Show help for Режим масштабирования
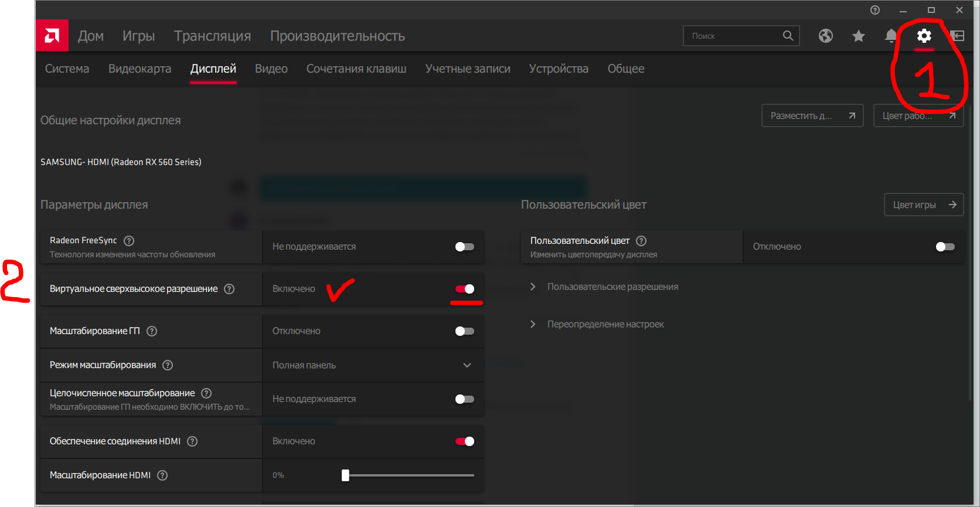980x507 pixels. point(168,365)
